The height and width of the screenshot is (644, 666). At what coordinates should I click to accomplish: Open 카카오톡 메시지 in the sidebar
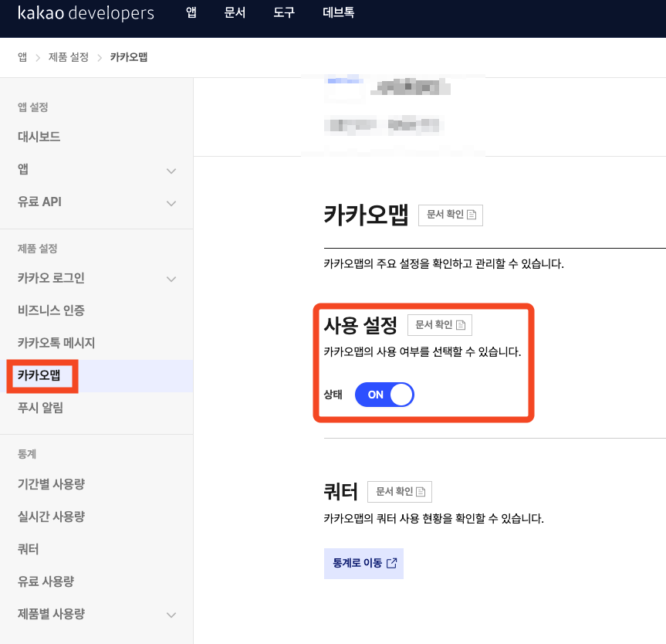(x=56, y=343)
